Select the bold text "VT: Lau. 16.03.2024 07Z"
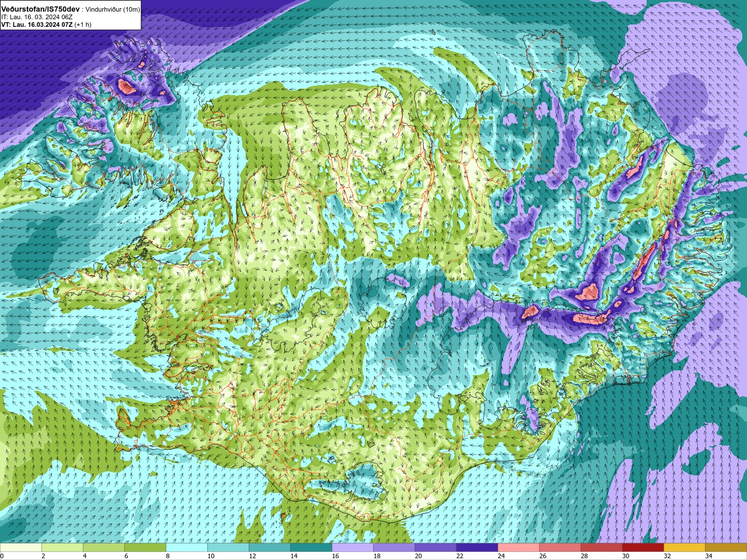Screen dimensions: 747x560 coord(36,25)
